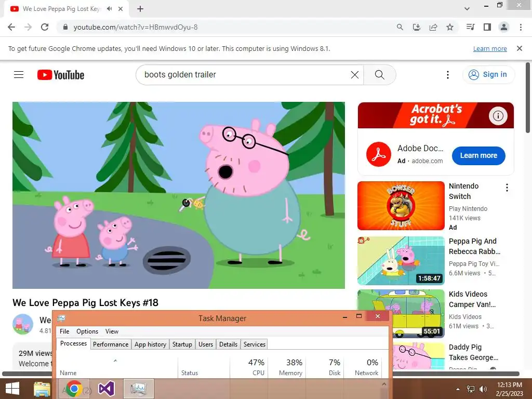The width and height of the screenshot is (532, 399).
Task: Open ad info icon on Acrobat banner
Action: (x=498, y=116)
